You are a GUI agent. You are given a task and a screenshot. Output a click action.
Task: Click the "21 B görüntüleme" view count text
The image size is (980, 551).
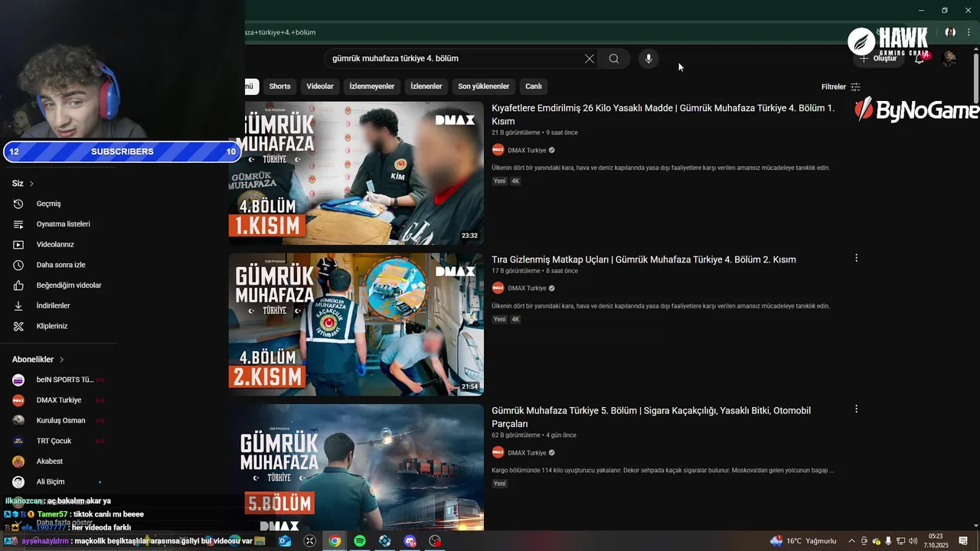coord(516,132)
